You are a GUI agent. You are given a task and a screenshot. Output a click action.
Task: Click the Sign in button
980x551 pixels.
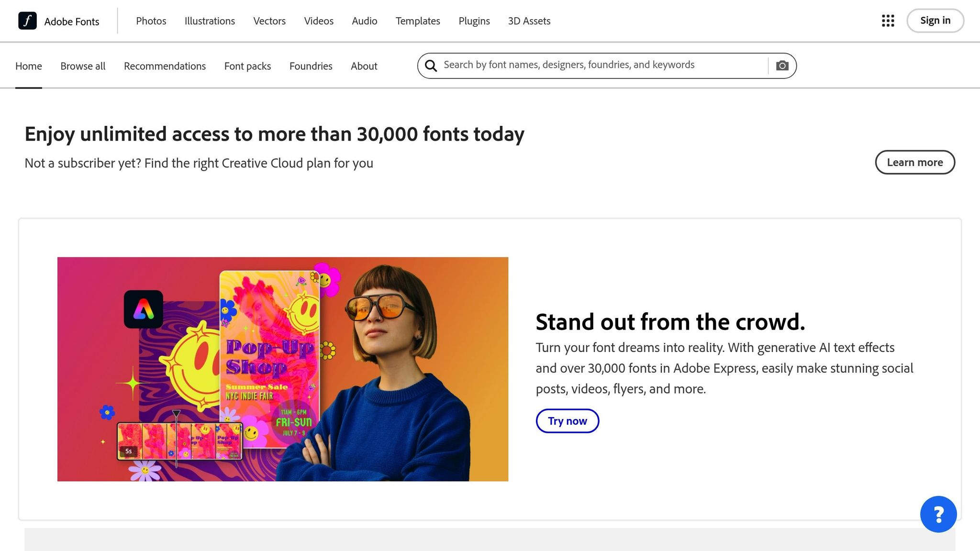pos(935,21)
